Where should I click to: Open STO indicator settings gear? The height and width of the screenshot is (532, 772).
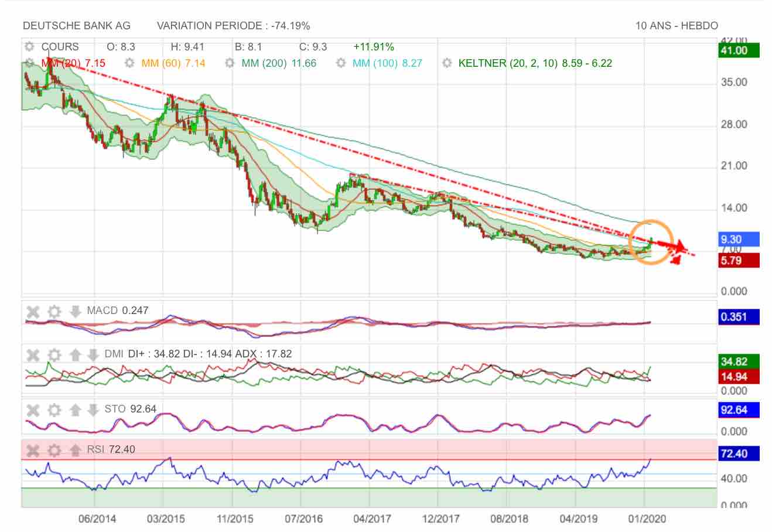[x=54, y=410]
